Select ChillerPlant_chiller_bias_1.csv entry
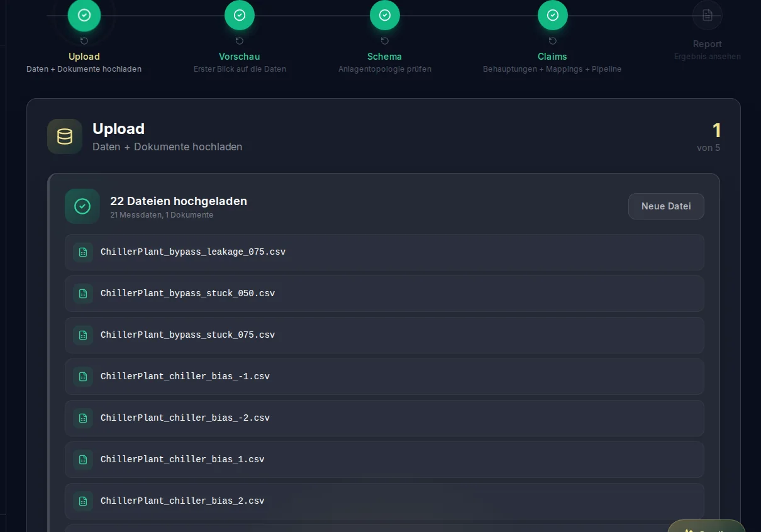Viewport: 761px width, 532px height. (x=384, y=460)
